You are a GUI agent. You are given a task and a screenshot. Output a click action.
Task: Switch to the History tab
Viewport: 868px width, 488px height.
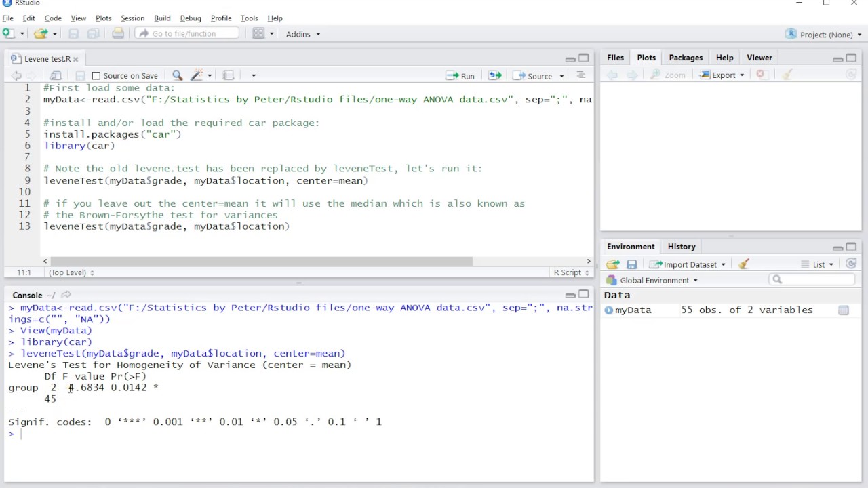(682, 247)
